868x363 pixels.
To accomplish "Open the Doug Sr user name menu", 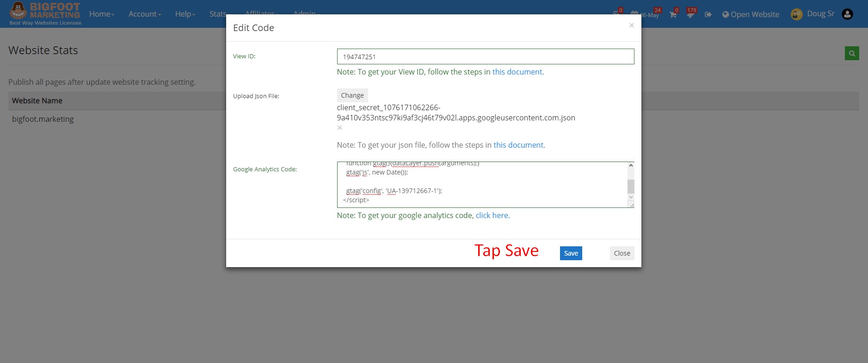I will click(x=820, y=14).
